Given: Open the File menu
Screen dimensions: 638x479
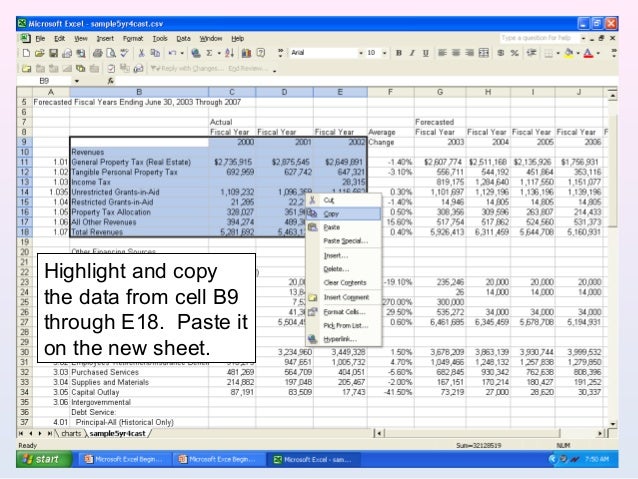Looking at the screenshot, I should click(x=40, y=39).
